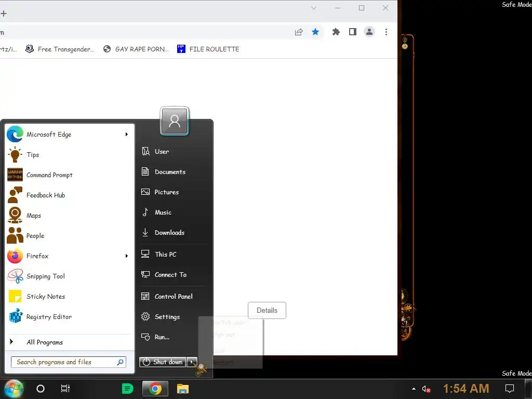532x399 pixels.
Task: Click the 1:54 AM clock
Action: tap(466, 389)
